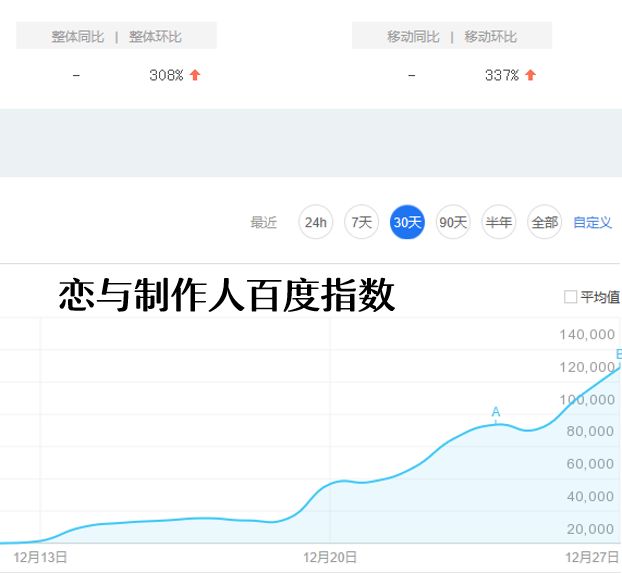Click the 20,000 axis value
622x573 pixels.
click(x=590, y=529)
